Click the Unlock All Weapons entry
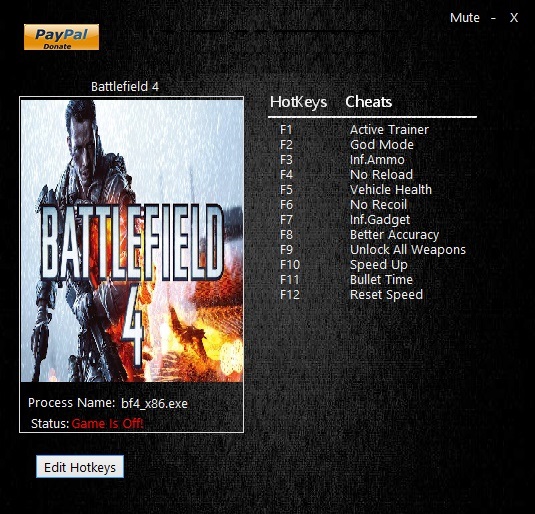535x514 pixels. click(x=408, y=250)
